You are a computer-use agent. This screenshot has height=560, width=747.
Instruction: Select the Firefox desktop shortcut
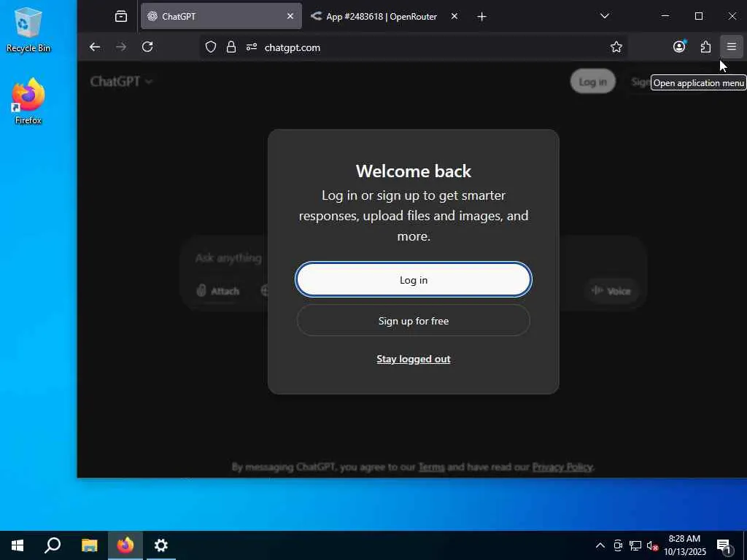[x=28, y=101]
